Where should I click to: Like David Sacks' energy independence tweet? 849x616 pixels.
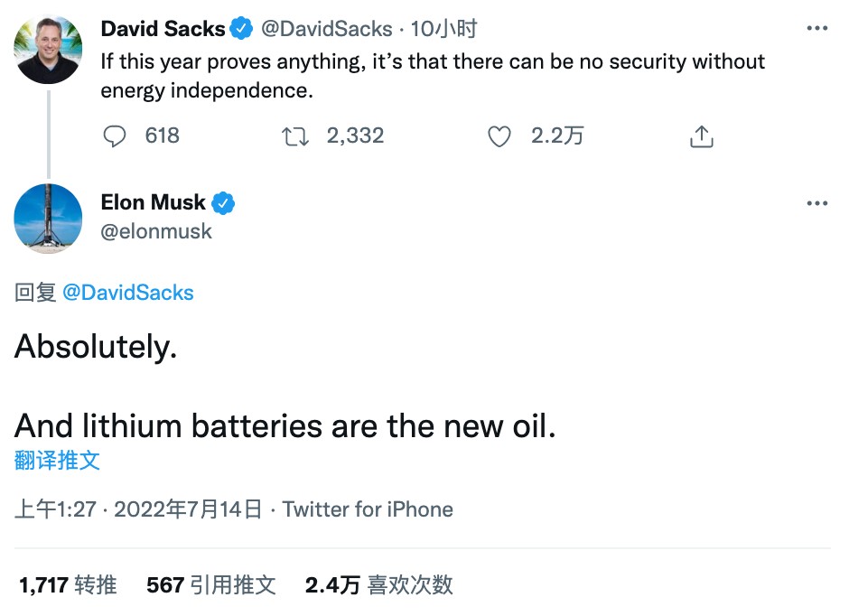tap(499, 136)
